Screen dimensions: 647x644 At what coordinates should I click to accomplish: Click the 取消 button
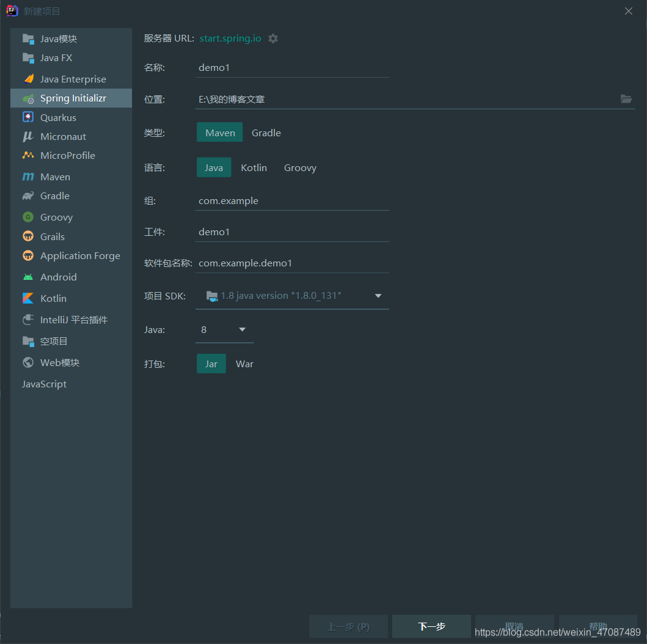coord(514,626)
